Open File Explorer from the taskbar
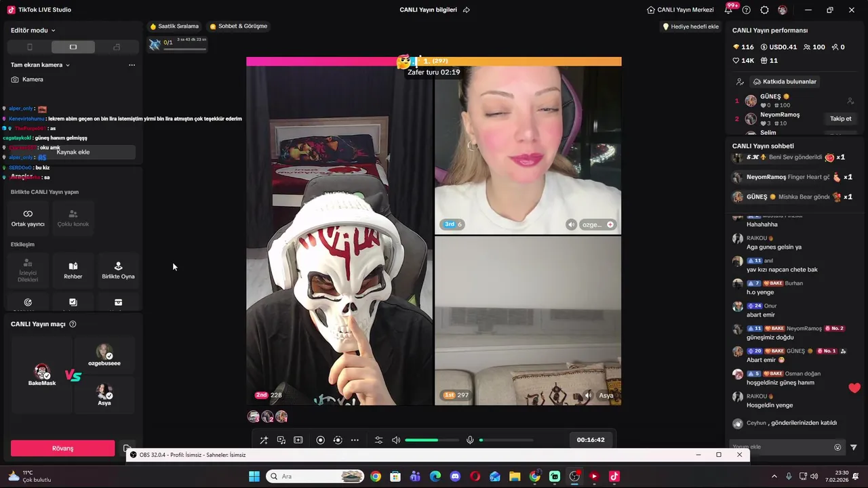 point(515,476)
